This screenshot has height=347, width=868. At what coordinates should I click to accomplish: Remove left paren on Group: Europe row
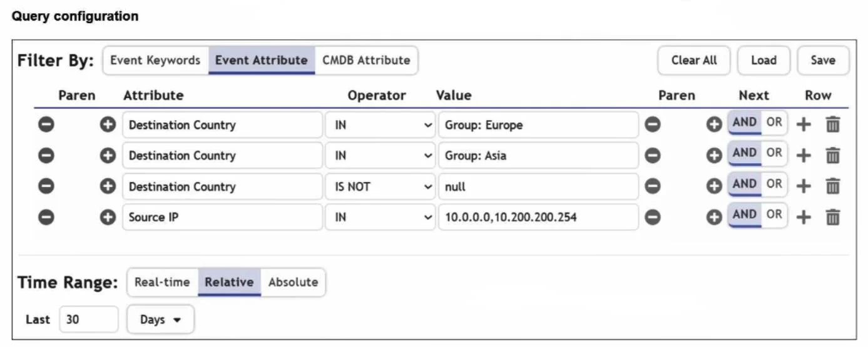(46, 125)
